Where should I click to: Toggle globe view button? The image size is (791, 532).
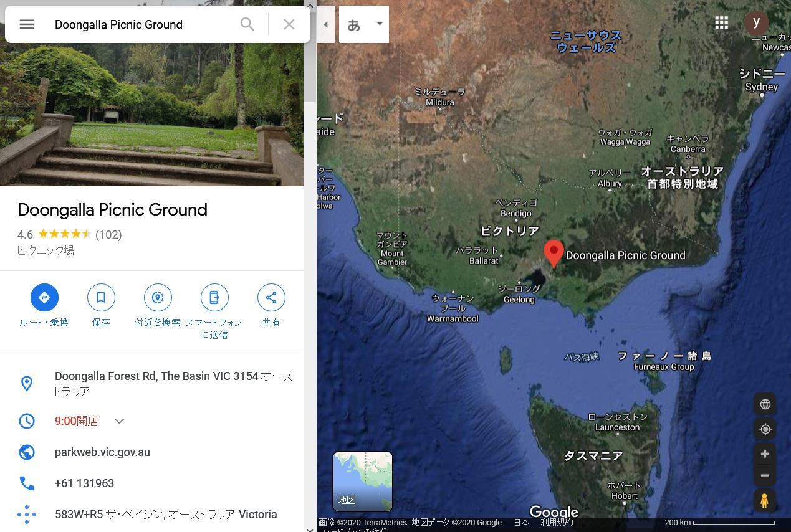(x=765, y=404)
